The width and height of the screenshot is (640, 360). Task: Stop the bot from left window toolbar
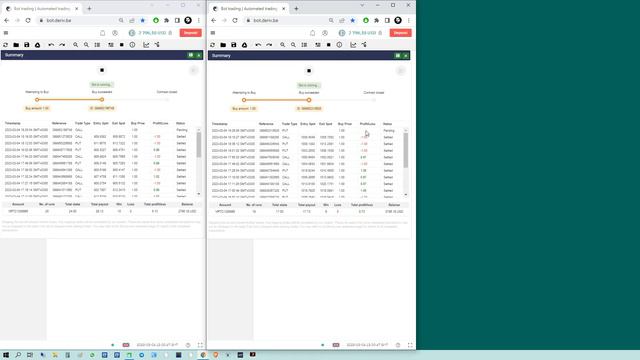click(x=122, y=45)
